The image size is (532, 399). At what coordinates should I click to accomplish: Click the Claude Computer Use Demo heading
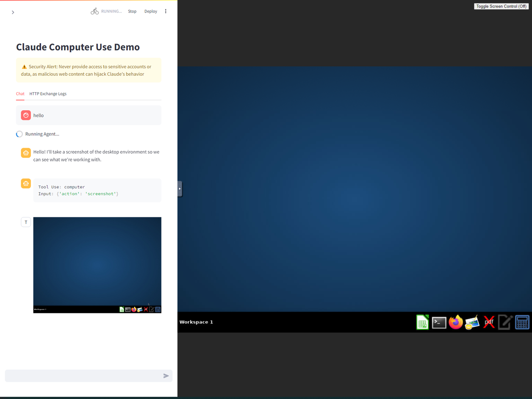click(78, 47)
